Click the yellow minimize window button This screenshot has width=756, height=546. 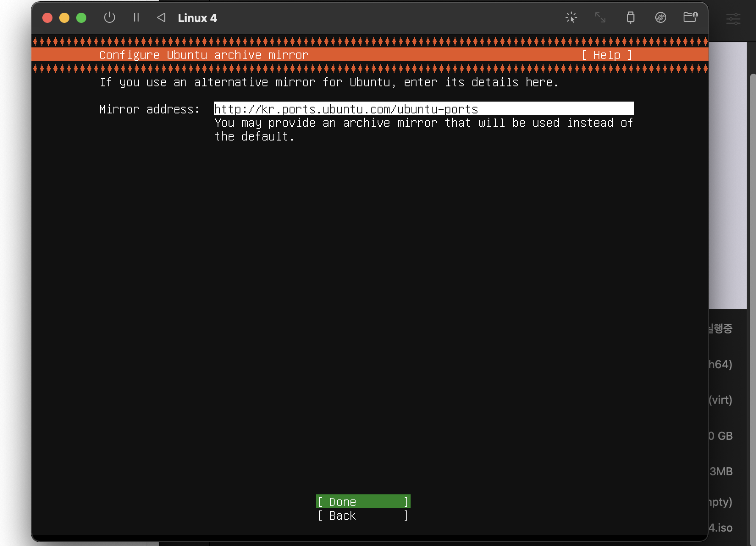coord(64,18)
